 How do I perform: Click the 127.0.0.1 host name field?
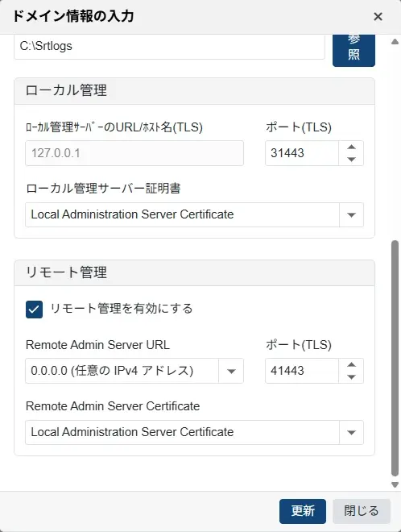(x=134, y=153)
